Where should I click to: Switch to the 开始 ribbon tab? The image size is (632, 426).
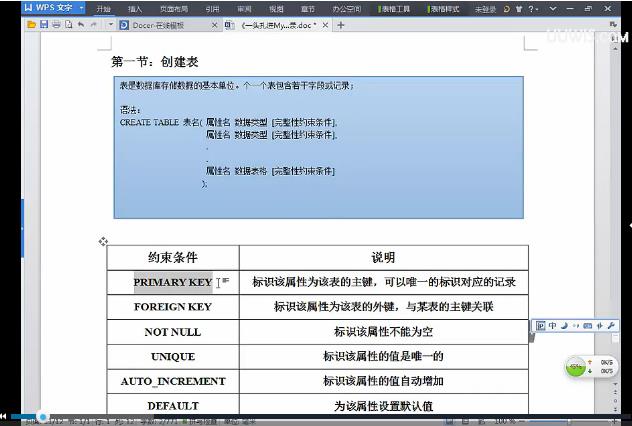[104, 9]
